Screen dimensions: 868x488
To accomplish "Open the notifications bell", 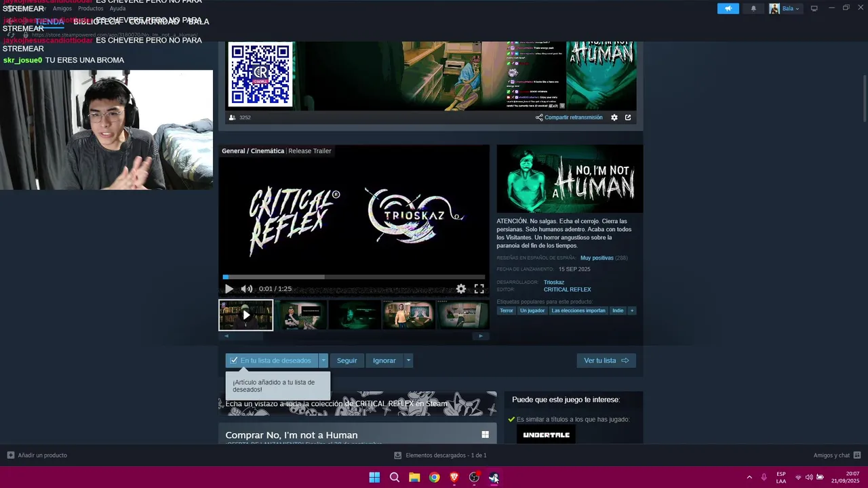I will (x=753, y=9).
